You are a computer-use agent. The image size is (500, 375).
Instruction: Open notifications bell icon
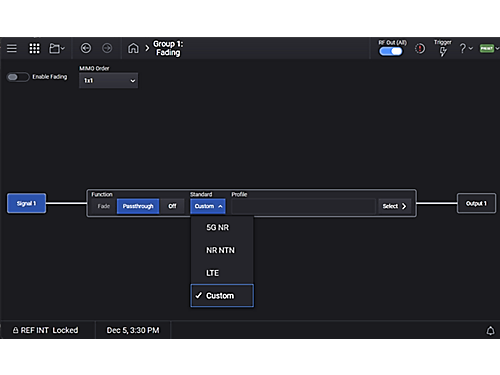click(x=490, y=331)
